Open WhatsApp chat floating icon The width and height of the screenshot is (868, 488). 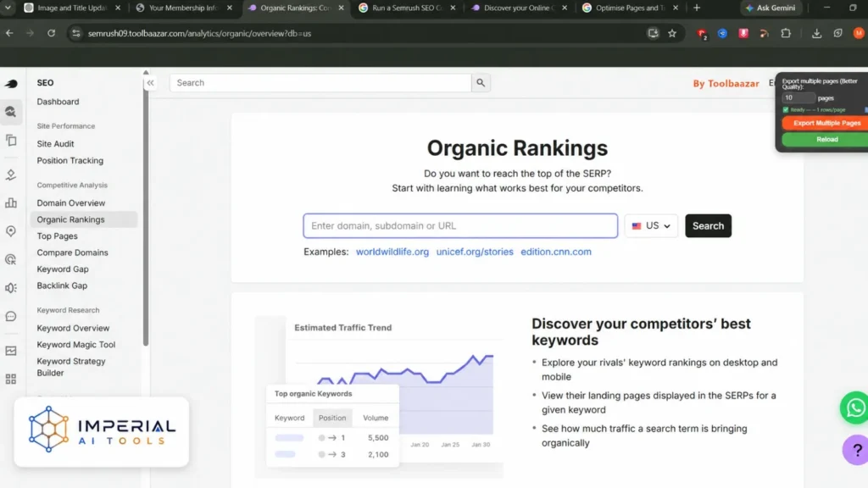(x=855, y=408)
